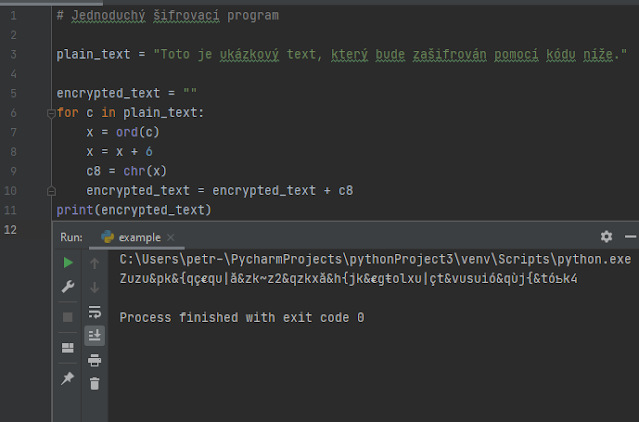
Task: Collapse the fold end marker on line 10
Action: [51, 191]
